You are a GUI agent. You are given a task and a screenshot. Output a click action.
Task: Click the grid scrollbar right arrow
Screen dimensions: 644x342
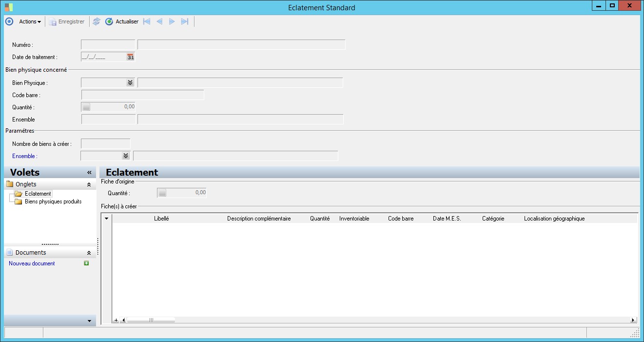[633, 320]
